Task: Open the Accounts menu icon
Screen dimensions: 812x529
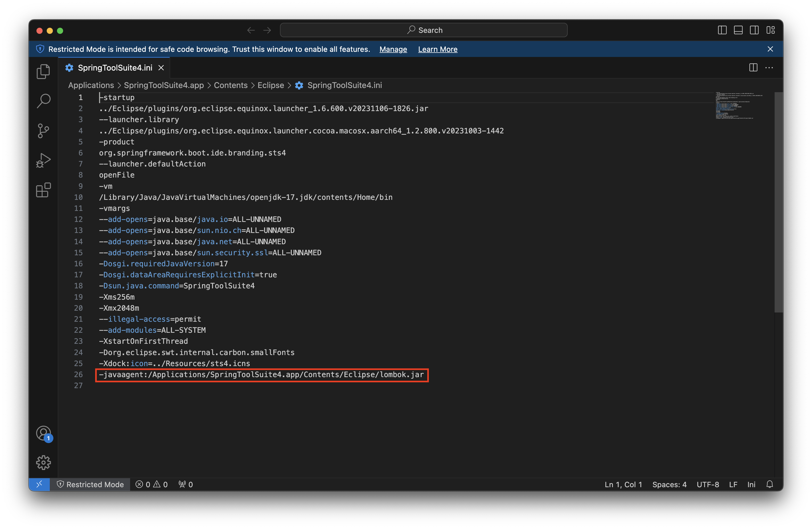Action: click(x=43, y=433)
